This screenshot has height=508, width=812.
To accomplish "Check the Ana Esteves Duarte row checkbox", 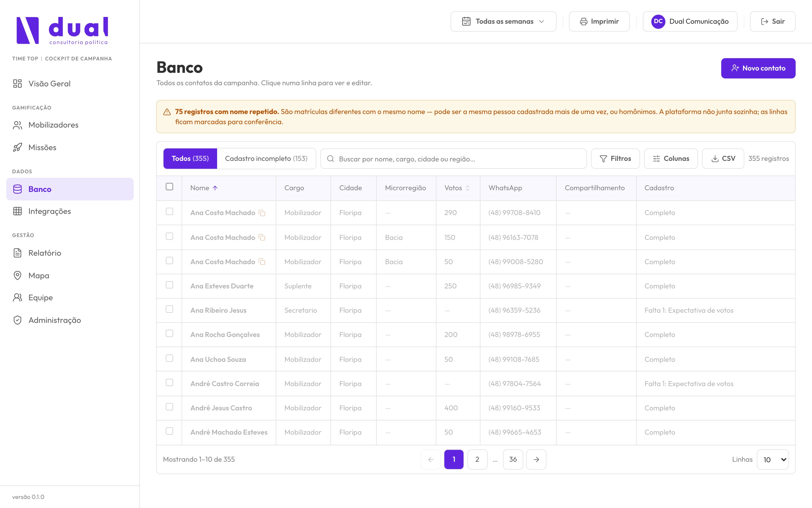I will 169,285.
